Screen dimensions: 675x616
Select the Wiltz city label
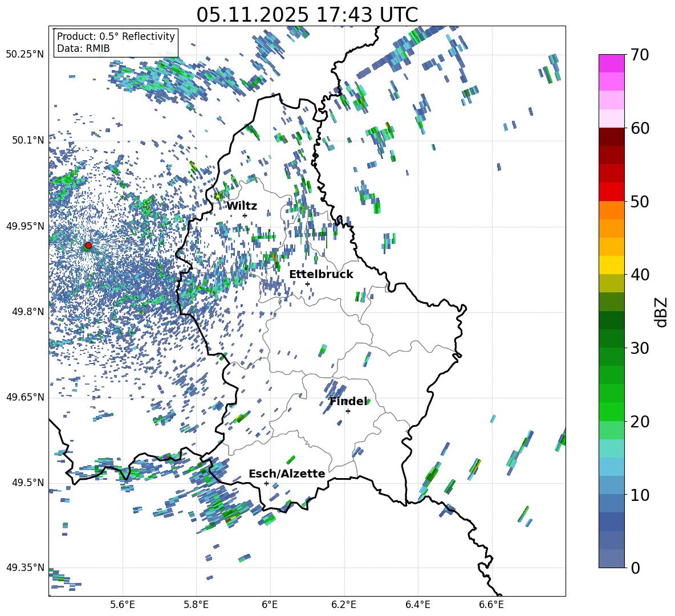242,206
